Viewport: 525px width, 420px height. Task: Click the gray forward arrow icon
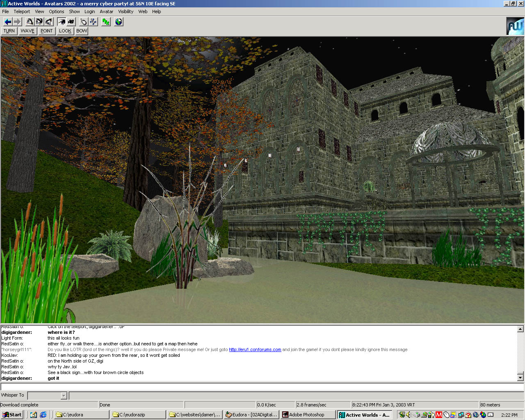(17, 22)
